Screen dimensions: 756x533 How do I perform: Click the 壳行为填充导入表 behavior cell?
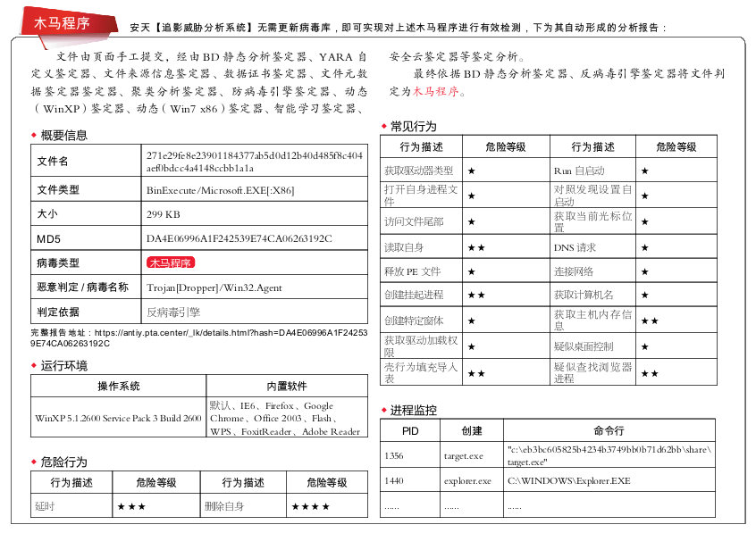pyautogui.click(x=422, y=372)
